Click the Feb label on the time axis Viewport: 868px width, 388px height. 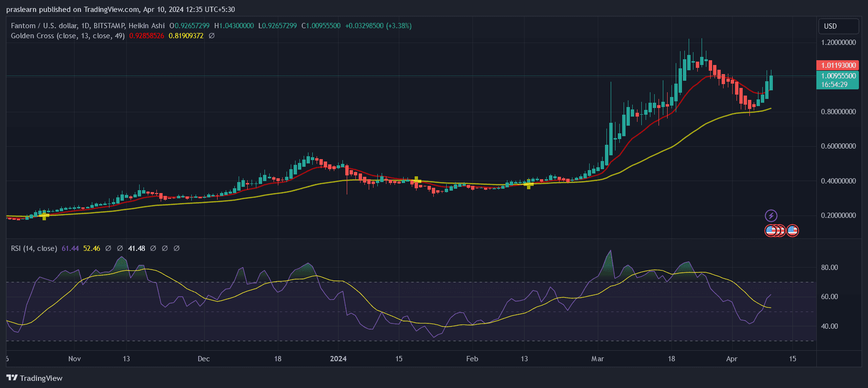click(x=472, y=359)
